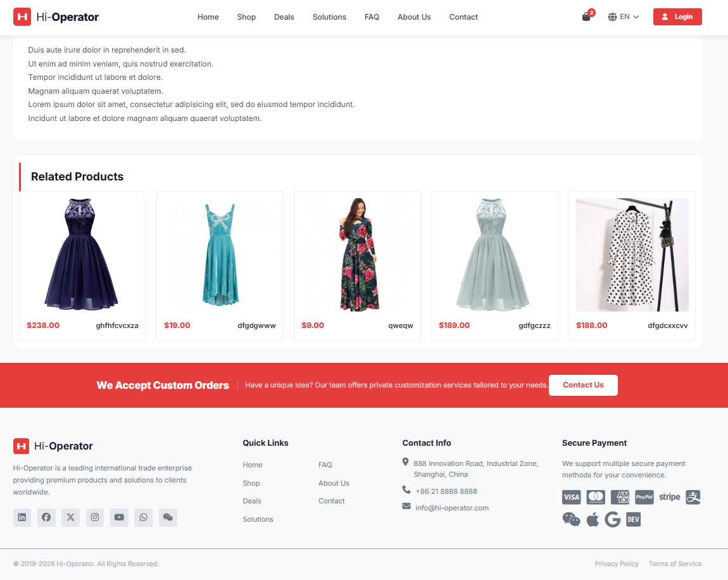Click the PayPal payment icon
The height and width of the screenshot is (580, 728).
[644, 497]
